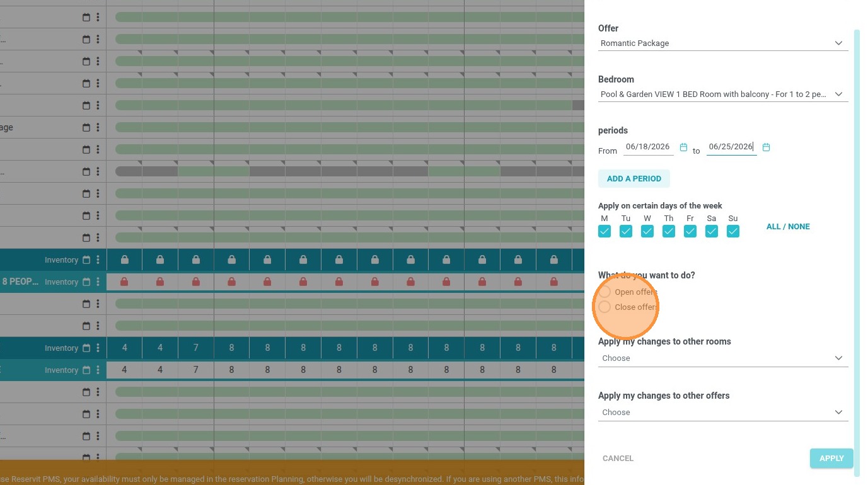
Task: Uncheck Monday checkbox
Action: [x=605, y=231]
